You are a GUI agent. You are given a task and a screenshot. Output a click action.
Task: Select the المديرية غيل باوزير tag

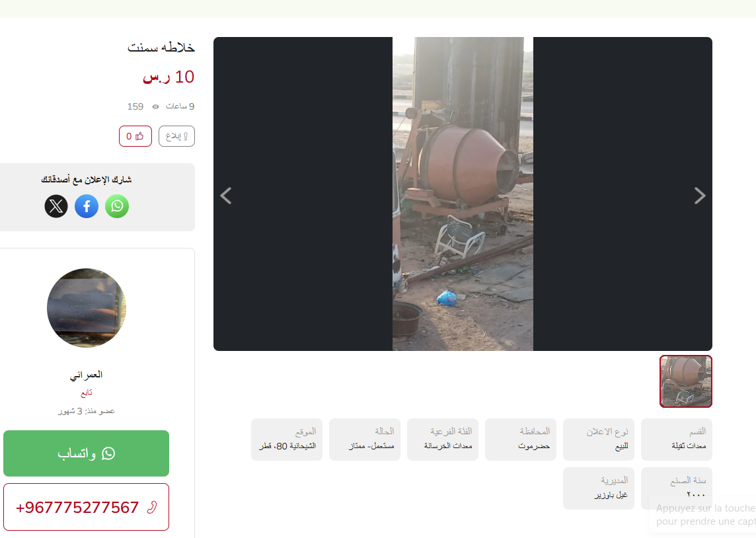pyautogui.click(x=599, y=488)
